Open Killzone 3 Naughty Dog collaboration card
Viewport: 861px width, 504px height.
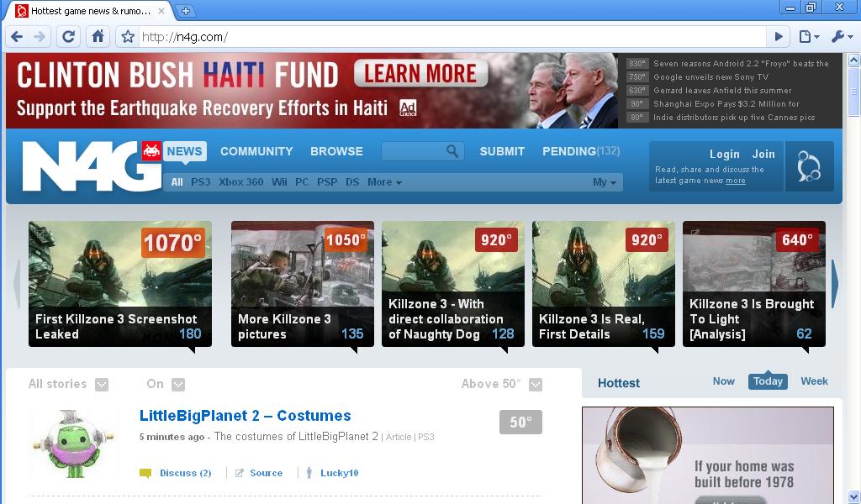pos(453,284)
